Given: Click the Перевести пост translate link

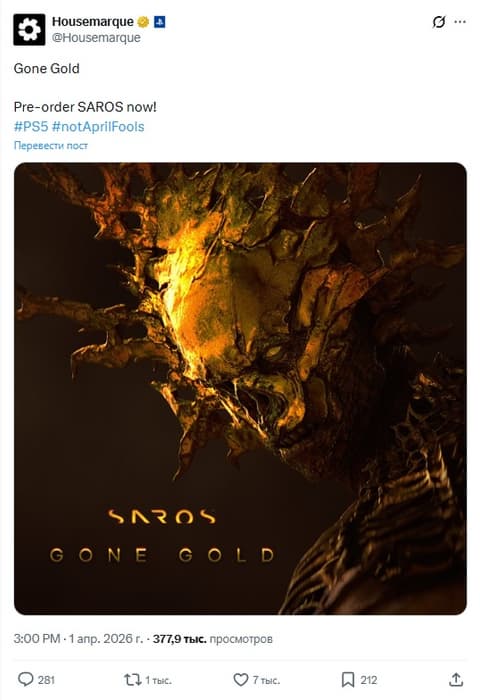Looking at the screenshot, I should pos(50,146).
